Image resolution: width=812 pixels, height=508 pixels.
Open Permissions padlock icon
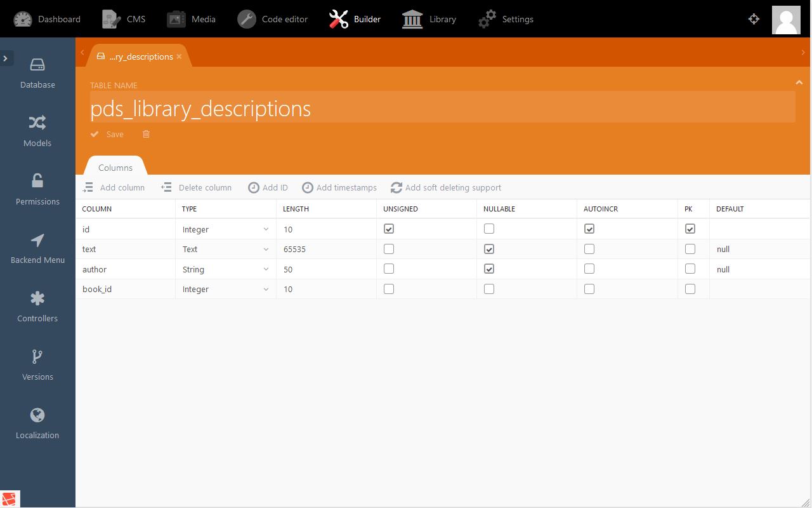click(37, 181)
